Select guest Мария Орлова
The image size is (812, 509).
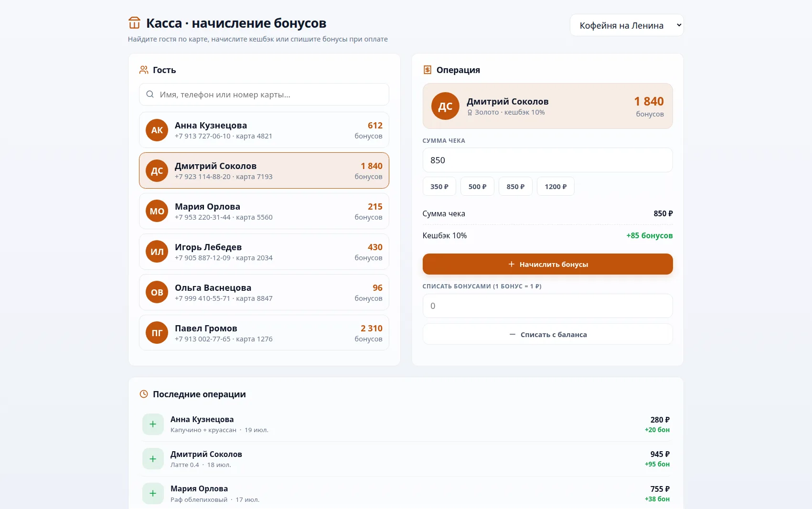click(264, 211)
